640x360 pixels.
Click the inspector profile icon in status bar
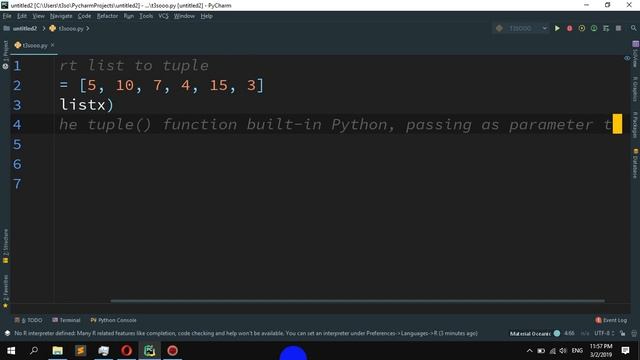(634, 333)
